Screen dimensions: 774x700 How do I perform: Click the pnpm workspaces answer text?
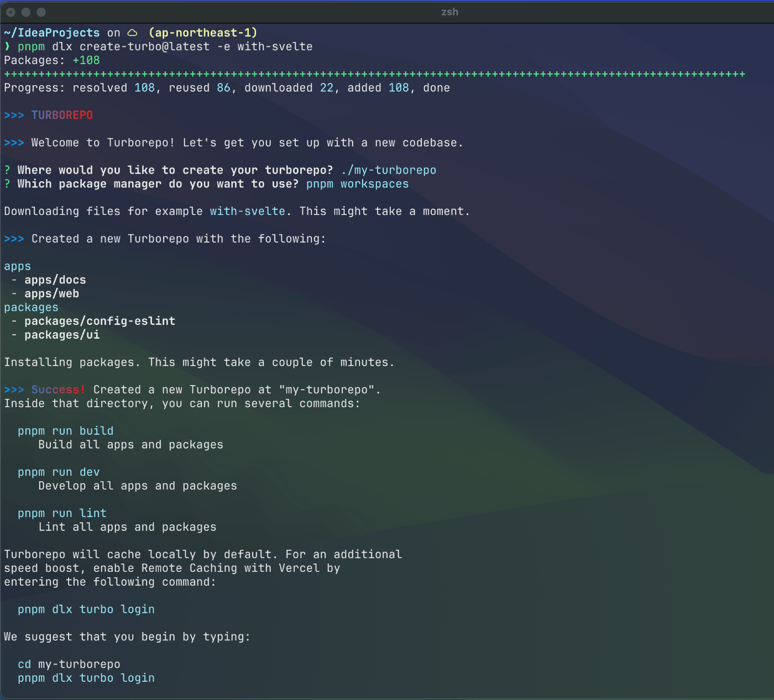click(357, 184)
